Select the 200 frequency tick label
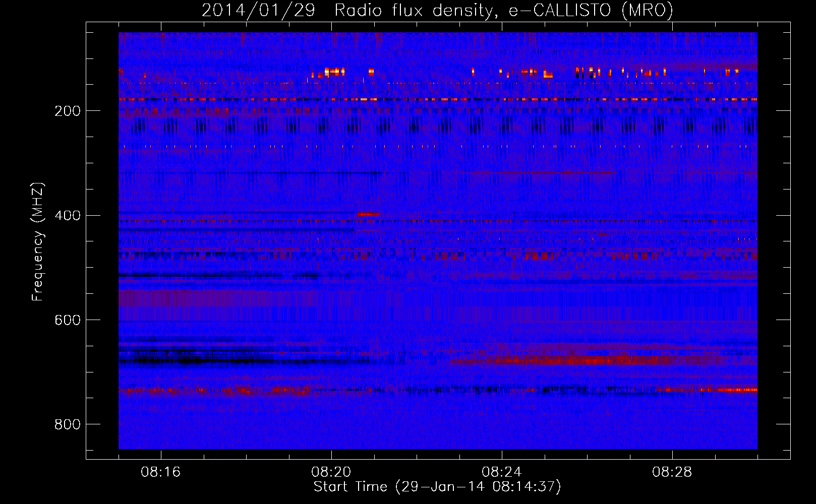 tap(68, 111)
